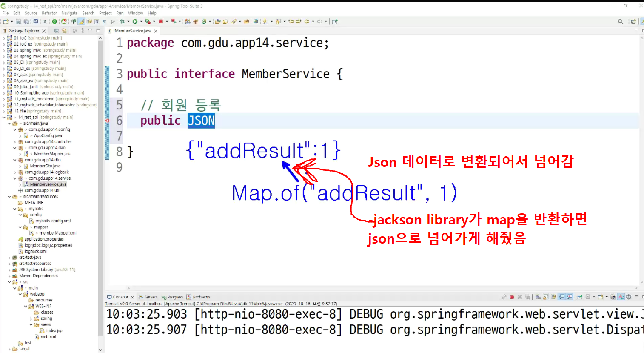Open the dropdown next to the Debug icon
Viewport: 644px width, 353px height.
(128, 21)
